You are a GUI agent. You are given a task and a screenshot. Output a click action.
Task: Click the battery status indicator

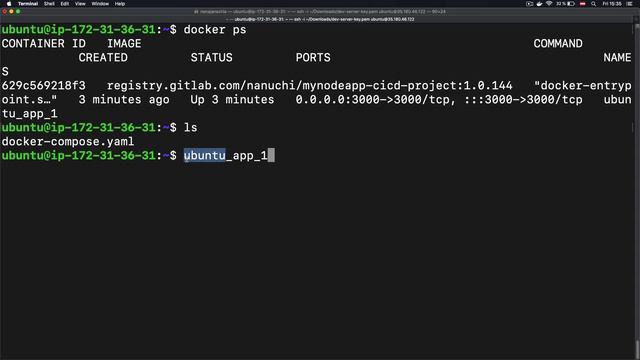click(x=565, y=4)
